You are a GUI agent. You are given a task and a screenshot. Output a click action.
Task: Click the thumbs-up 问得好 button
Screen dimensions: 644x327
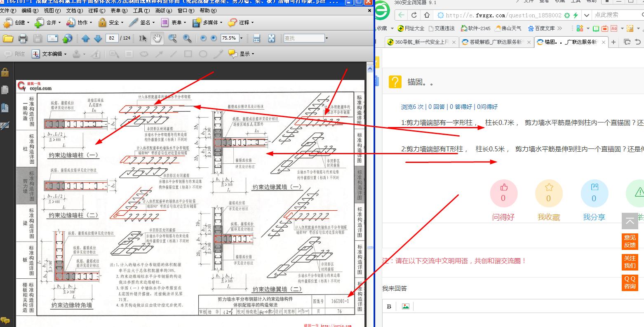(503, 193)
